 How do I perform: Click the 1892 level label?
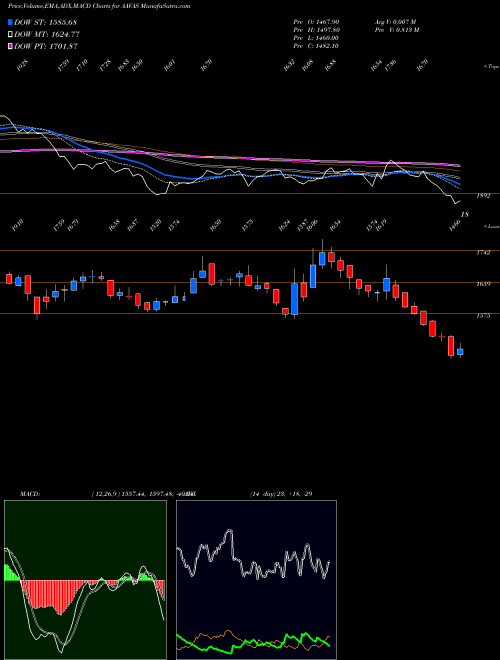point(484,196)
